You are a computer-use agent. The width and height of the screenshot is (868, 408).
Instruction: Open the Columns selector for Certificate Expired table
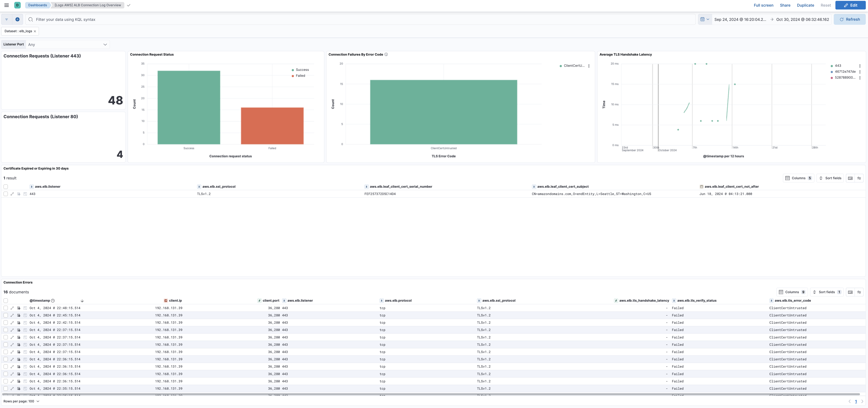pyautogui.click(x=798, y=178)
